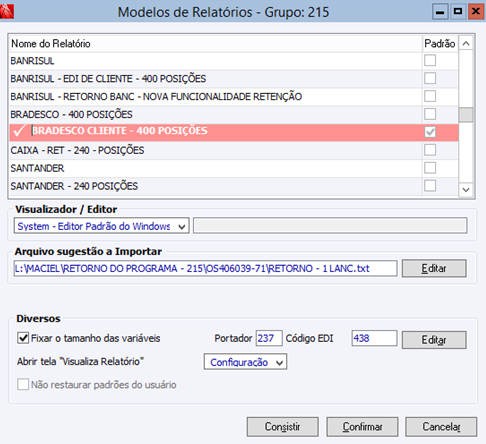
Task: Toggle Padrão checkbox for BANRISUL - EDI DE CLIENTE
Action: [x=430, y=78]
